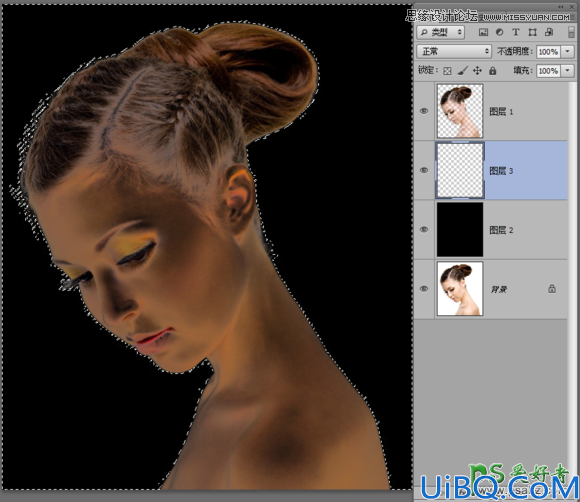The height and width of the screenshot is (502, 580).
Task: Hide layer 图层 3 with eye icon
Action: (x=424, y=170)
